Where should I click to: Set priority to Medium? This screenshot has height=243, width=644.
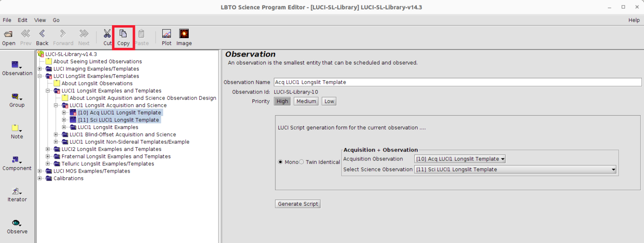(x=306, y=101)
